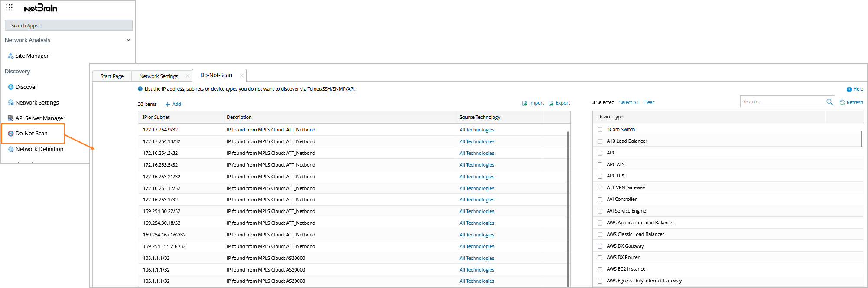Viewport: 868px width, 288px height.
Task: Click the Device Type list scrollbar
Action: 861,139
